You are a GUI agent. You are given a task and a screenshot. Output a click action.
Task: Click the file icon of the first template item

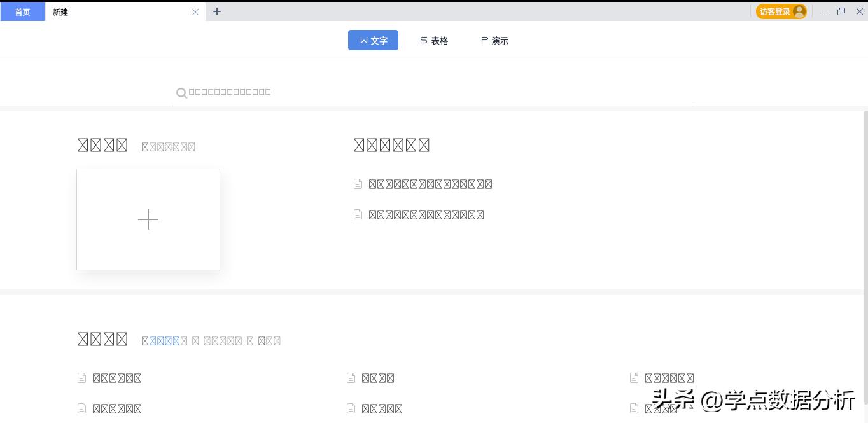81,377
